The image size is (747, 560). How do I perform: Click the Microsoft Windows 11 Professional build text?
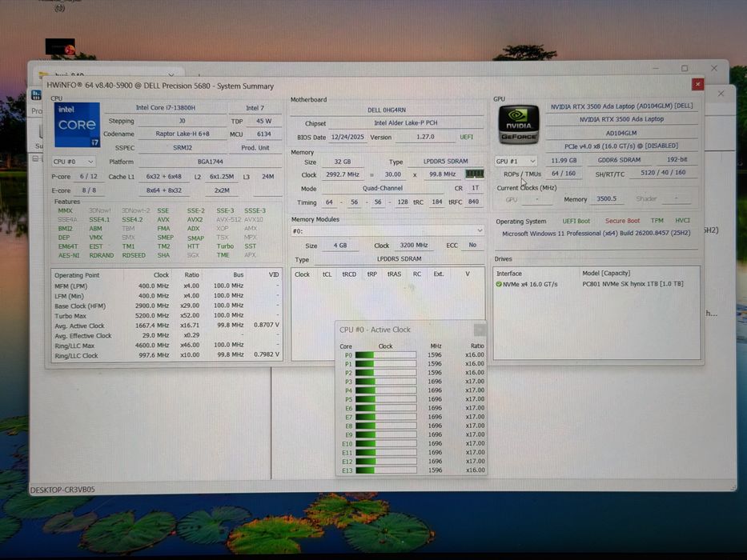596,234
